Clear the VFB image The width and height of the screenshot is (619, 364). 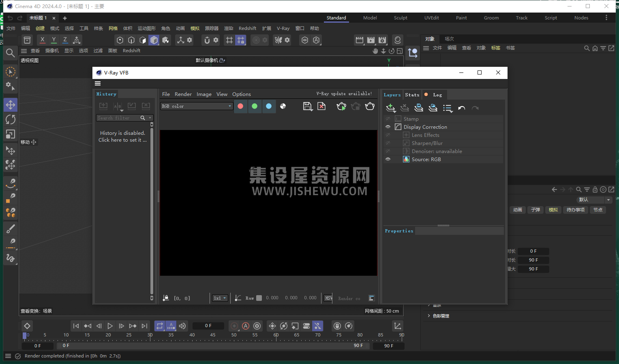click(x=321, y=106)
